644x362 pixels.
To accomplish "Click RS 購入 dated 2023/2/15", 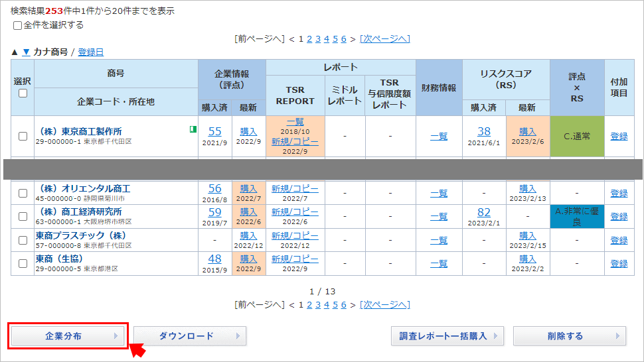I will tap(528, 236).
